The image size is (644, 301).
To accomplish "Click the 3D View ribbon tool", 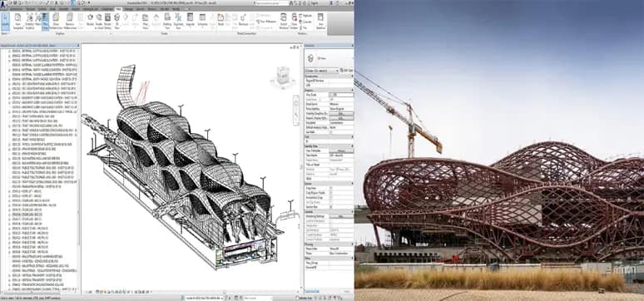I will tap(117, 22).
